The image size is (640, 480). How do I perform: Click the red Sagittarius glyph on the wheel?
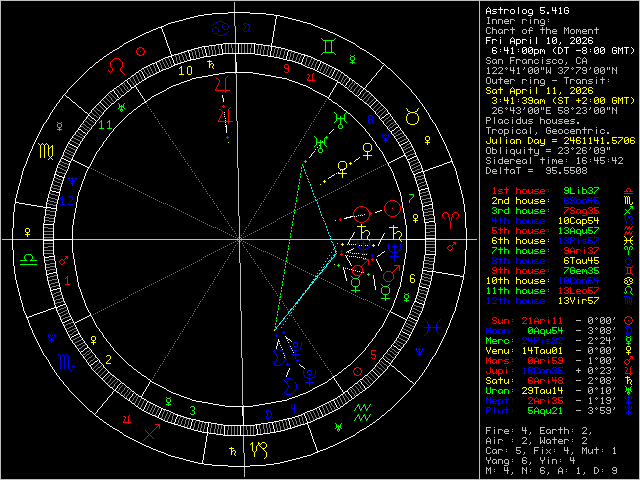(152, 431)
